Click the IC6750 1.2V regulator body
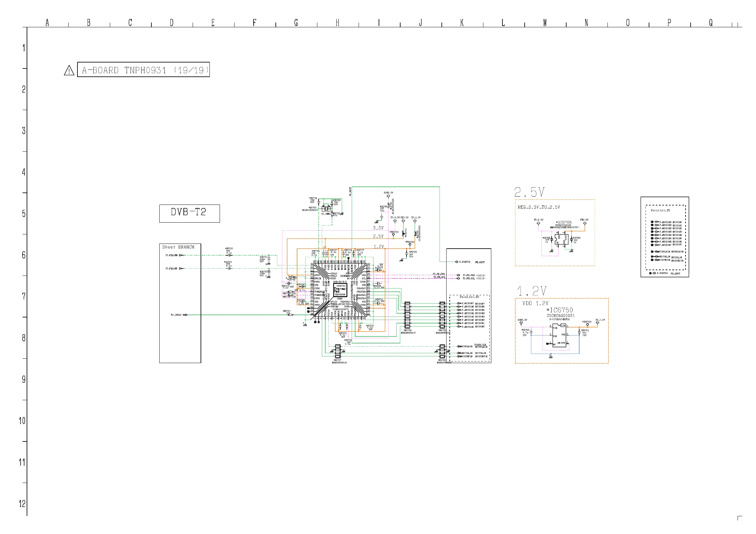This screenshot has height=534, width=756. (559, 335)
